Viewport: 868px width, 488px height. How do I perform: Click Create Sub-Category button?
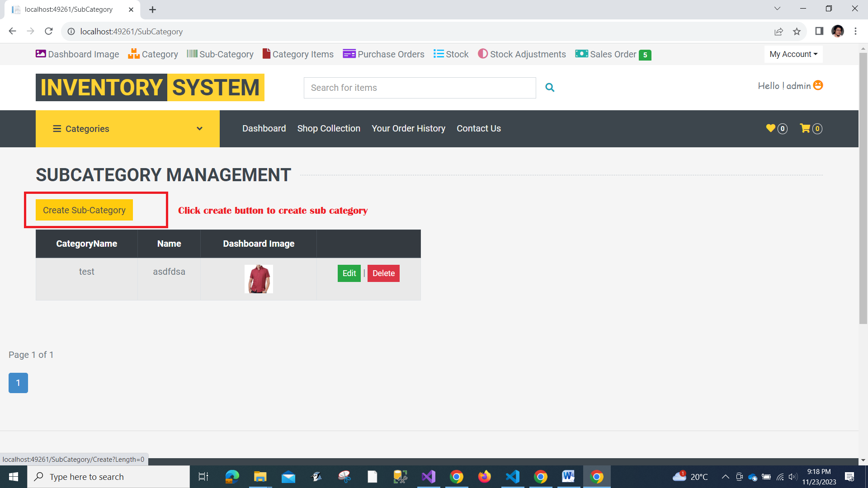pos(84,210)
